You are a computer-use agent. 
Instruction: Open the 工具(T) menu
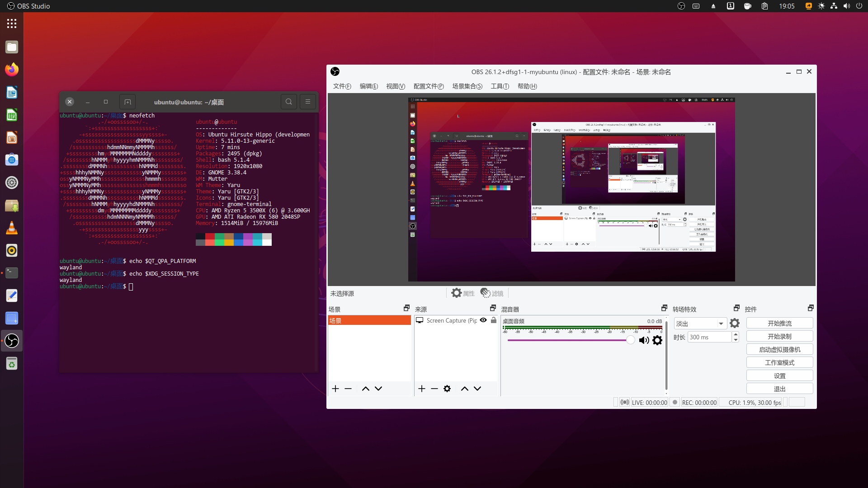tap(500, 86)
